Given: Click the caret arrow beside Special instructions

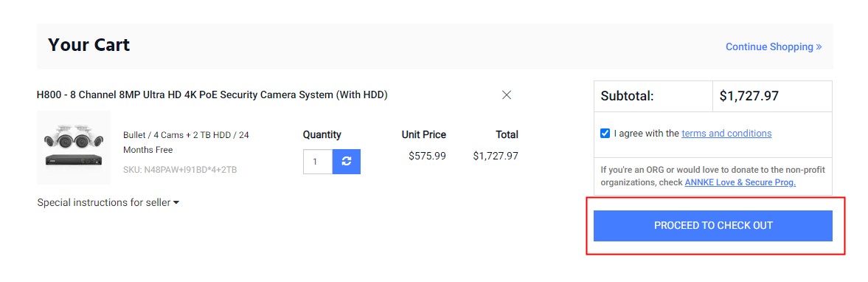Looking at the screenshot, I should [176, 203].
